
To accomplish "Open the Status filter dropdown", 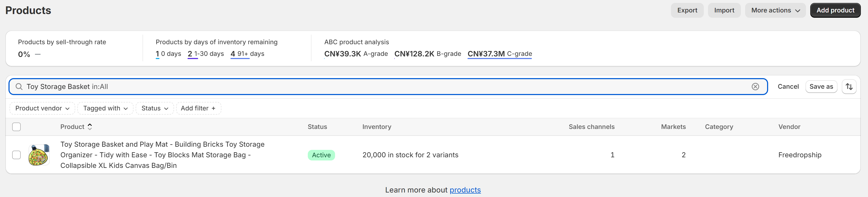I will 155,109.
